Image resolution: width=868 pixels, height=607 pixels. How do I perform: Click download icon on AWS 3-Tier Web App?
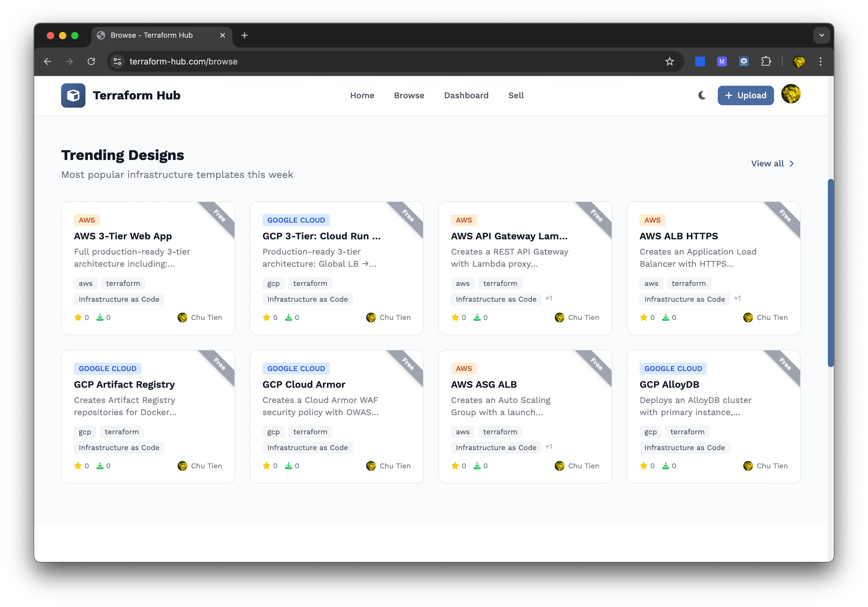click(100, 317)
